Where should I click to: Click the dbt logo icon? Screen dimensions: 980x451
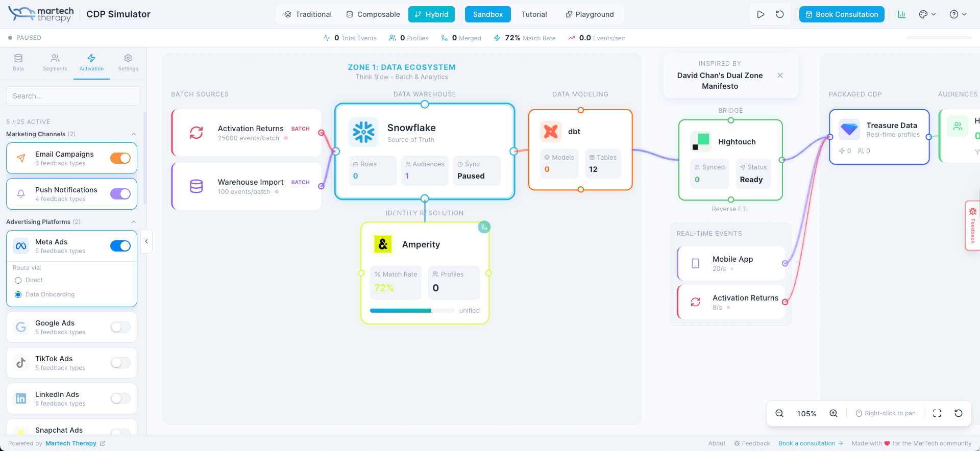[551, 132]
